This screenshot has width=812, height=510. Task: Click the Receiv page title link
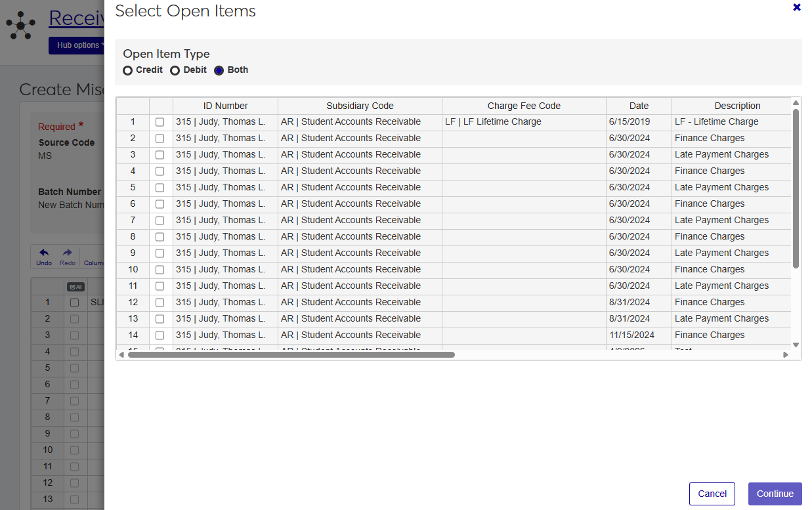[x=77, y=18]
